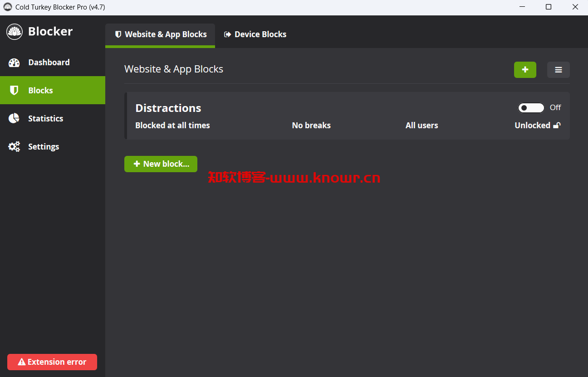Open the Dashboard page
The height and width of the screenshot is (377, 588).
[x=53, y=63]
